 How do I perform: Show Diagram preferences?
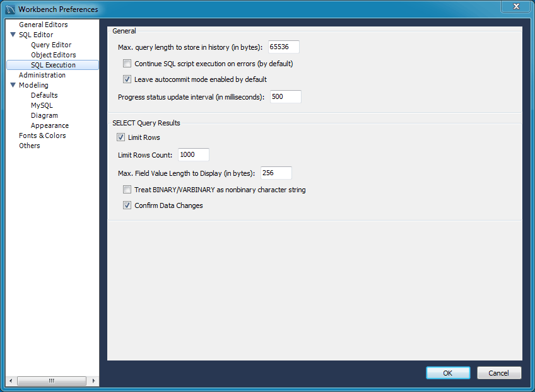coord(44,115)
